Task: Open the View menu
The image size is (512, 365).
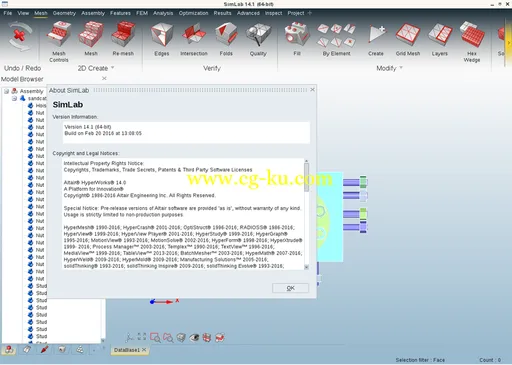Action: pyautogui.click(x=23, y=13)
